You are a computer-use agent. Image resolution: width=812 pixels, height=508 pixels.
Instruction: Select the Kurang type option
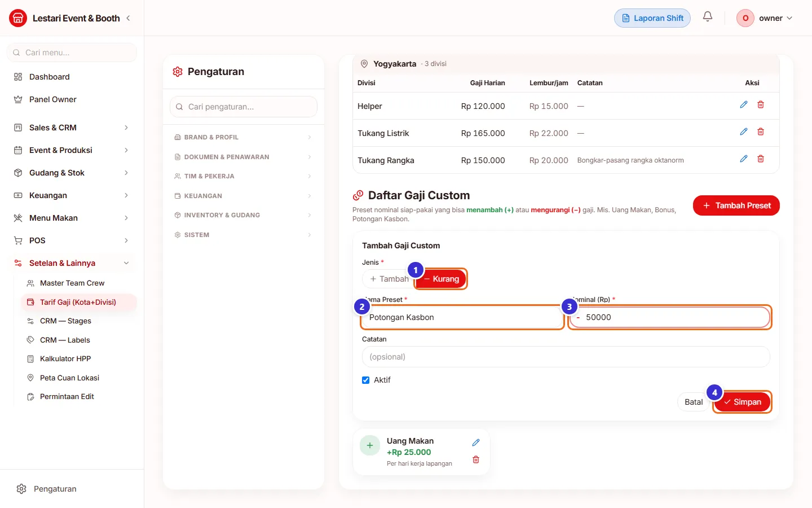tap(442, 279)
